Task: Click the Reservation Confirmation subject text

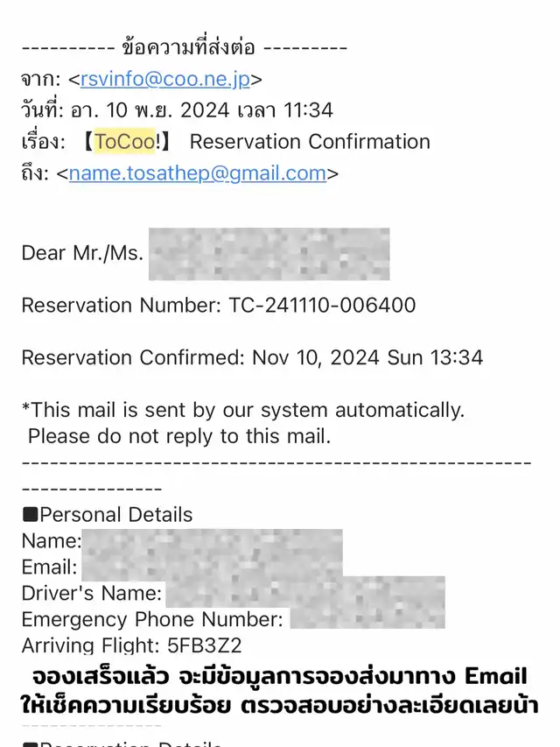Action: pyautogui.click(x=310, y=142)
